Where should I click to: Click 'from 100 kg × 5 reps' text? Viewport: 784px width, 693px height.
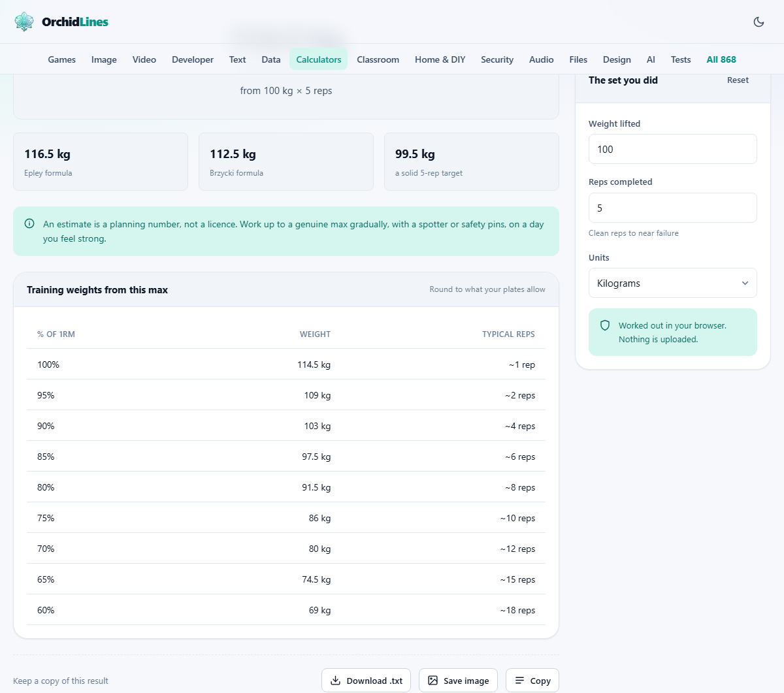pyautogui.click(x=286, y=90)
